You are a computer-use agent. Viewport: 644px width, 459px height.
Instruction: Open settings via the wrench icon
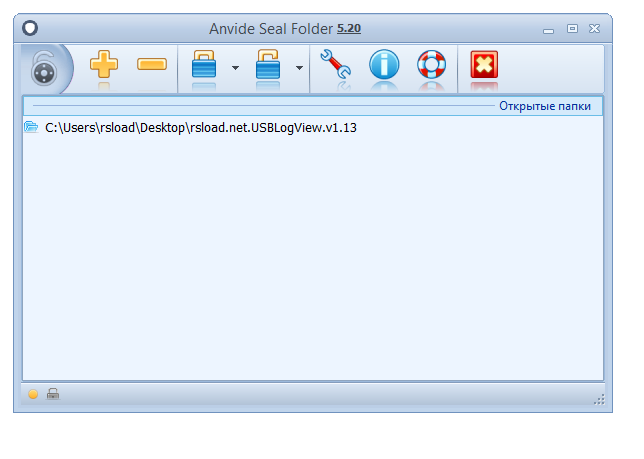tap(336, 64)
